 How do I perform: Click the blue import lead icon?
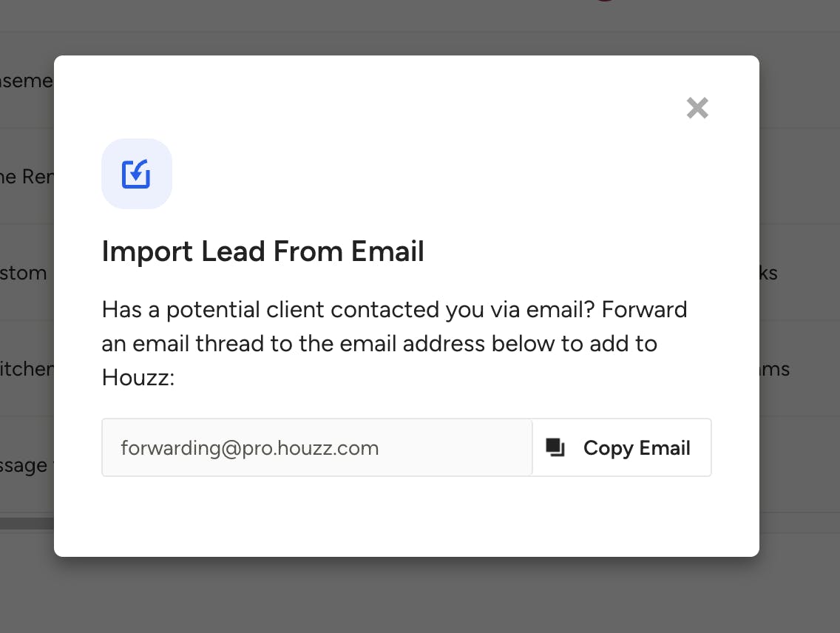[137, 174]
